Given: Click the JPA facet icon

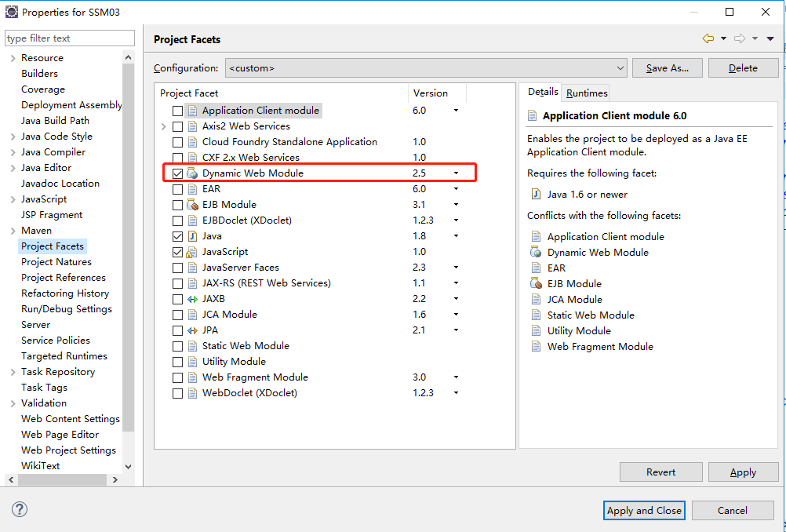Looking at the screenshot, I should 192,330.
